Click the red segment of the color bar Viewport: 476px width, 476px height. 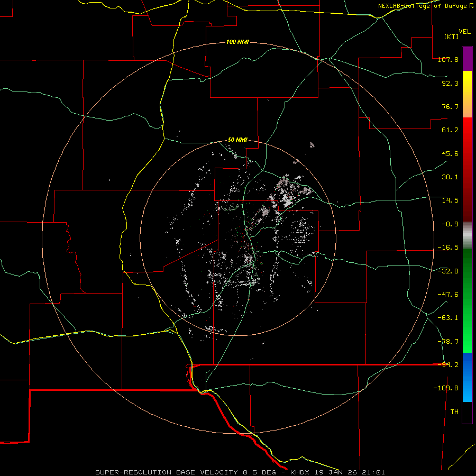point(467,169)
